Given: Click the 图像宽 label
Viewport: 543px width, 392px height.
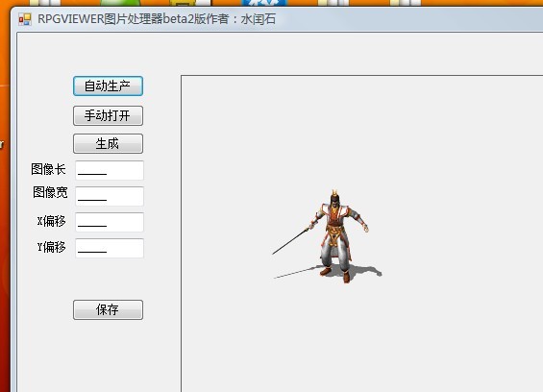Looking at the screenshot, I should pyautogui.click(x=50, y=192).
